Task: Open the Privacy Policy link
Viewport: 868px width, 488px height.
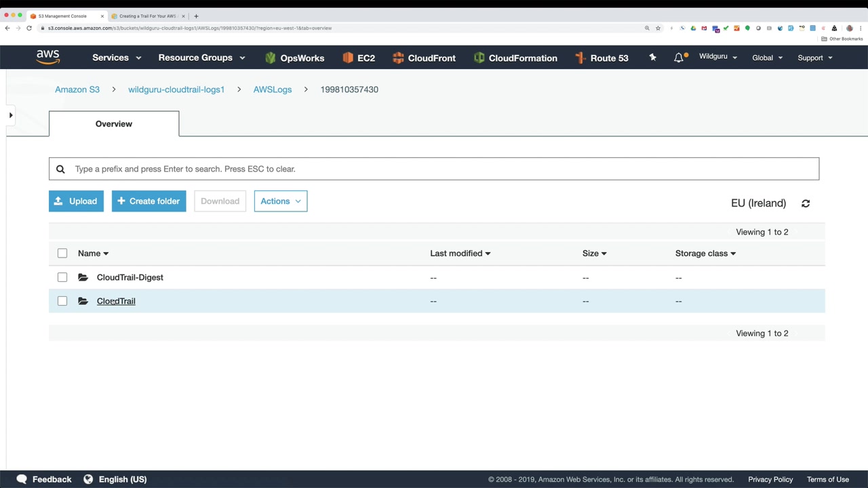Action: tap(770, 479)
